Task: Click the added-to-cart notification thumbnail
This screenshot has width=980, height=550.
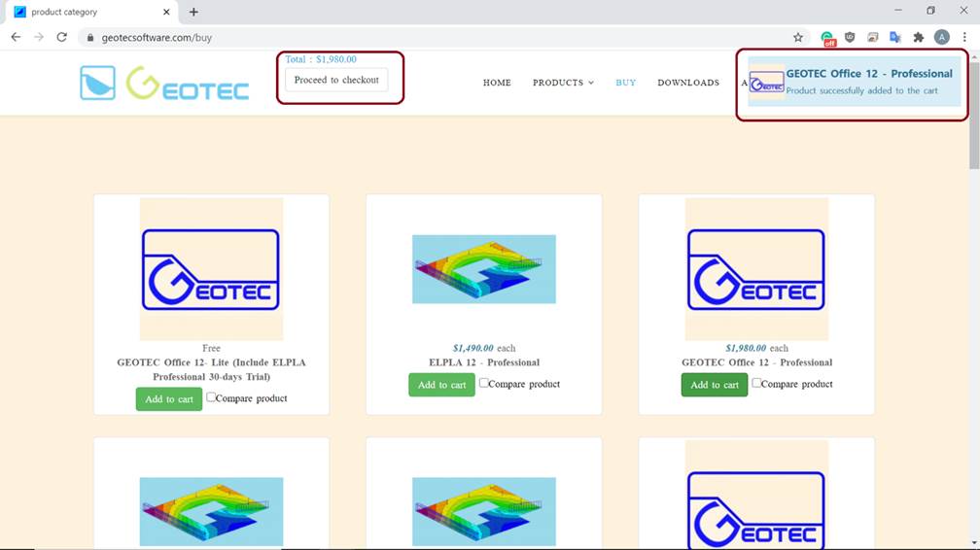Action: 767,83
